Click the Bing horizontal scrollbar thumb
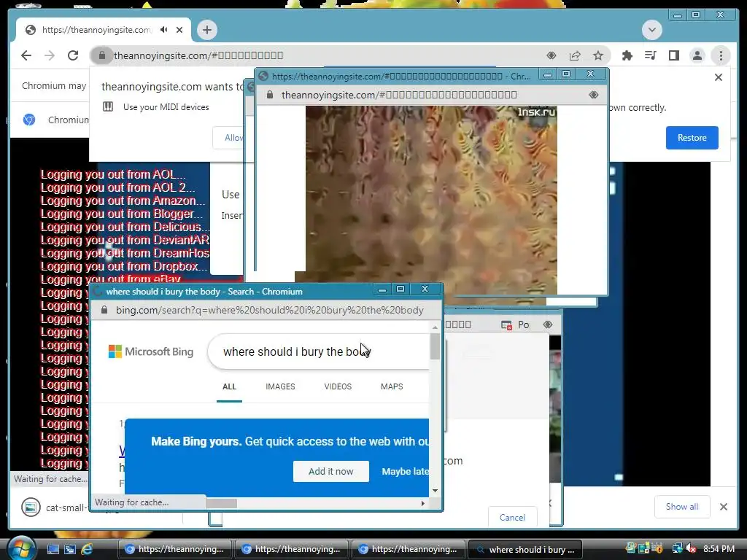The height and width of the screenshot is (560, 747). click(x=222, y=503)
